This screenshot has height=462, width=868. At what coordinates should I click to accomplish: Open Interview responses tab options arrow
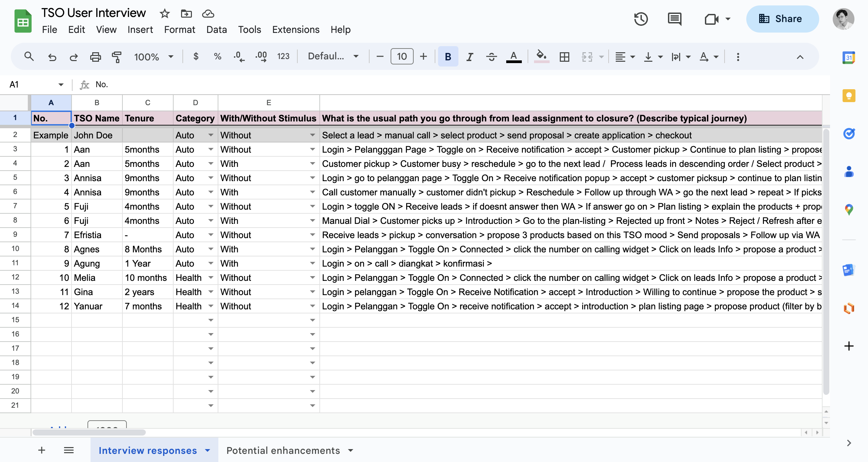pos(208,450)
